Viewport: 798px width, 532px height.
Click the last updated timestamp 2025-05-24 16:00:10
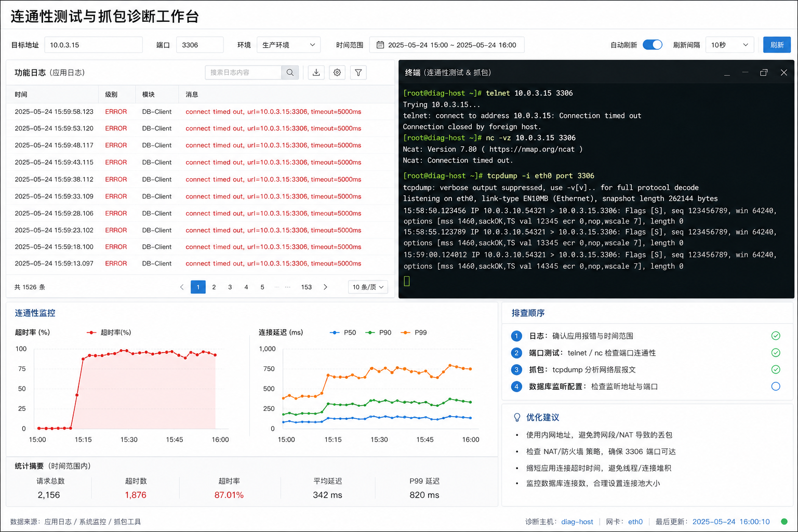point(731,522)
